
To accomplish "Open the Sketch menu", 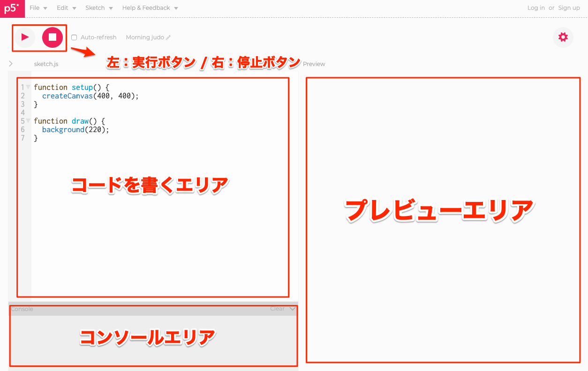I will (99, 8).
